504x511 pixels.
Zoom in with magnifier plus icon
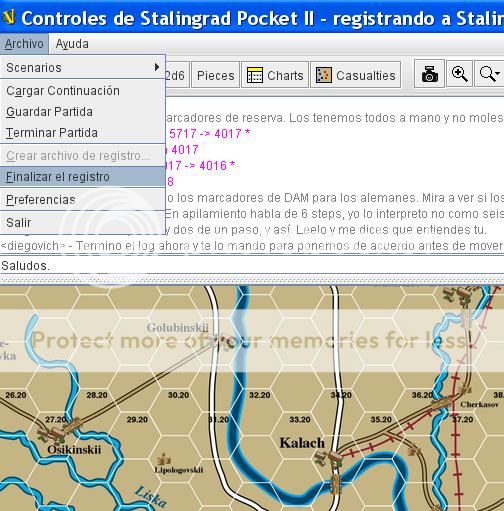459,74
